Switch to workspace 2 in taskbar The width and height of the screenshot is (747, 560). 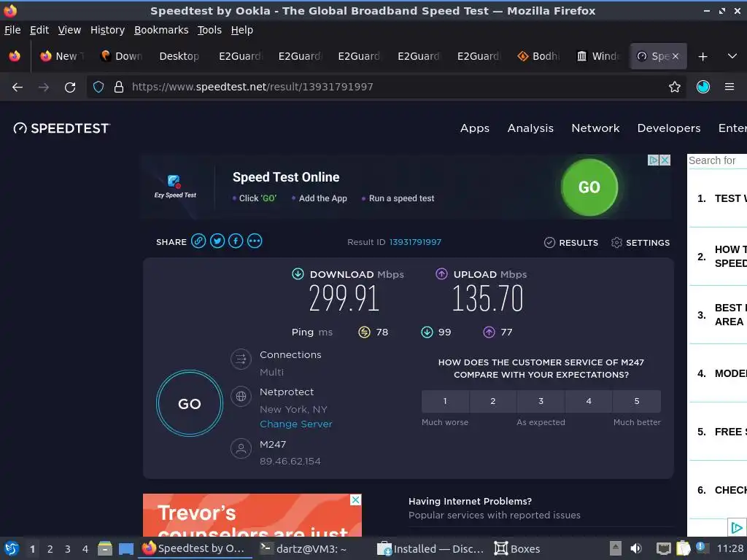(x=50, y=549)
